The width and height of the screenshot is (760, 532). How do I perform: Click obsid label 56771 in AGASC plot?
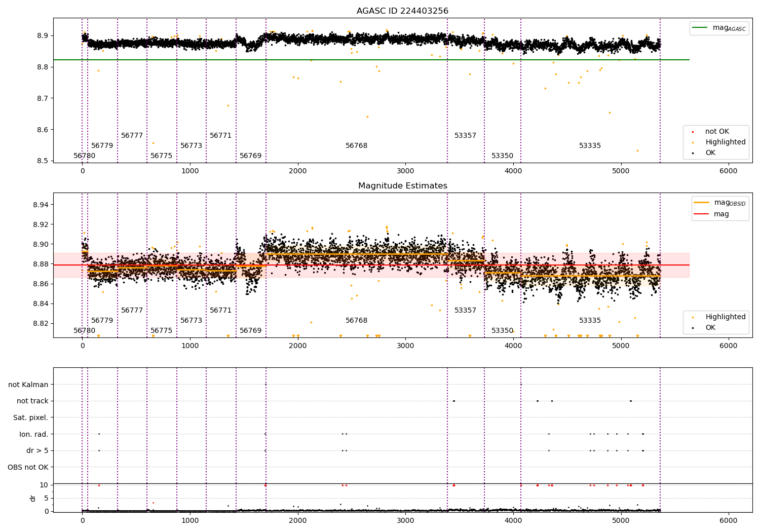pos(221,136)
